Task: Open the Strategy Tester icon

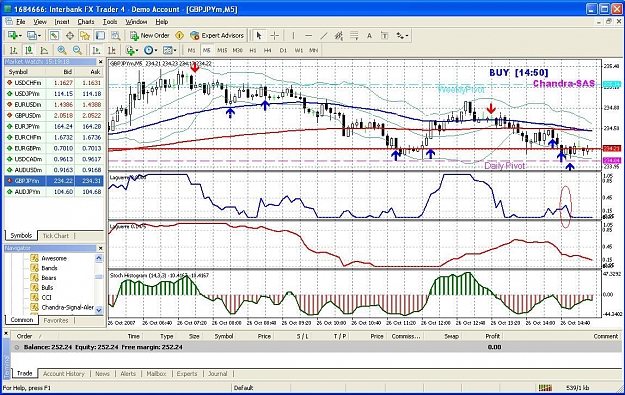Action: 116,35
